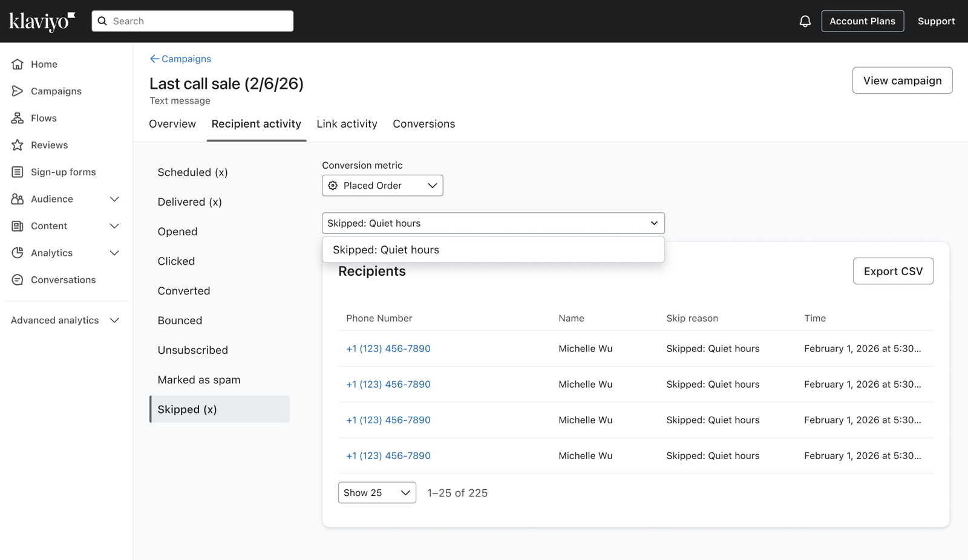
Task: Click the Content sidebar icon
Action: pos(18,226)
